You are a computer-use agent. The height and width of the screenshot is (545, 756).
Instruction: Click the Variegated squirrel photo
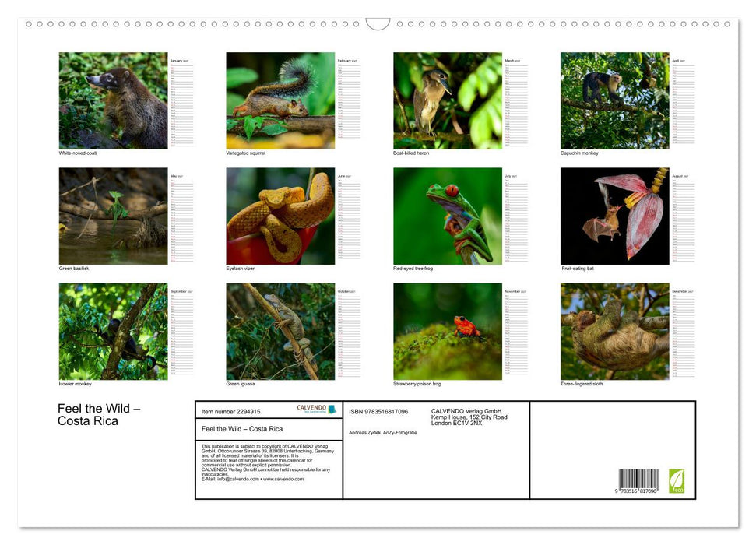pos(280,100)
